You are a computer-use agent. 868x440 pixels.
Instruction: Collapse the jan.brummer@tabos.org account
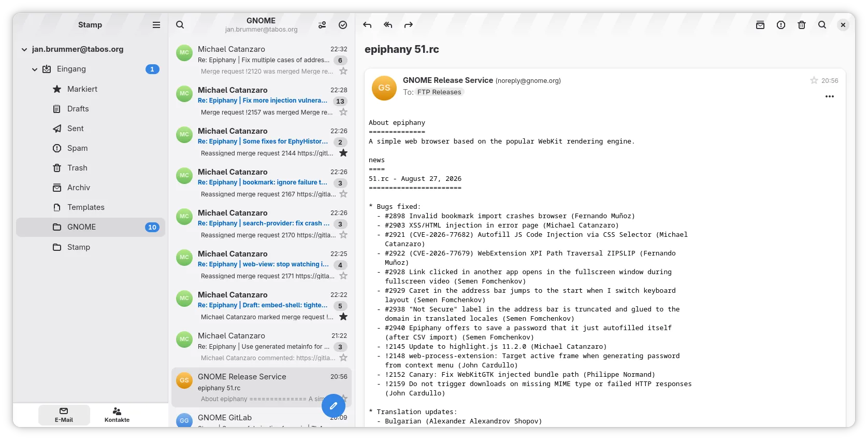(24, 50)
